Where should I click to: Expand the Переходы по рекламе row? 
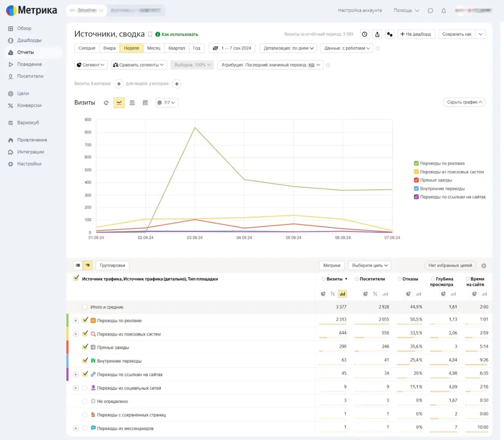tap(76, 320)
